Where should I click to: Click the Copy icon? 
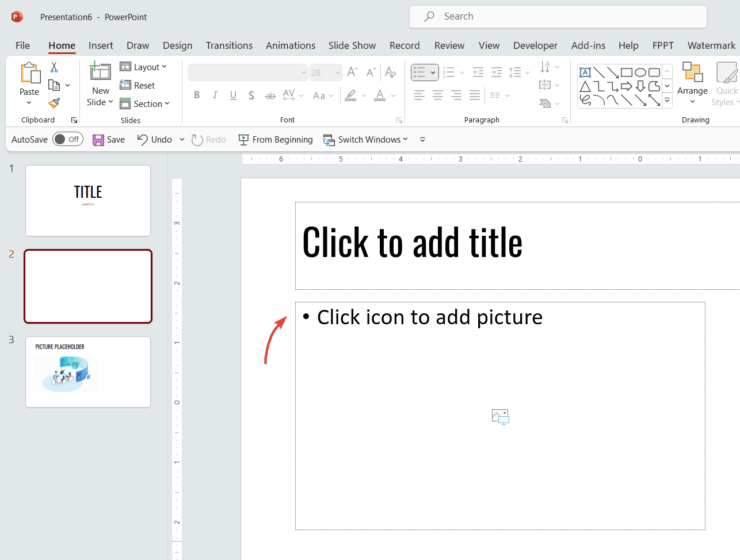[55, 85]
